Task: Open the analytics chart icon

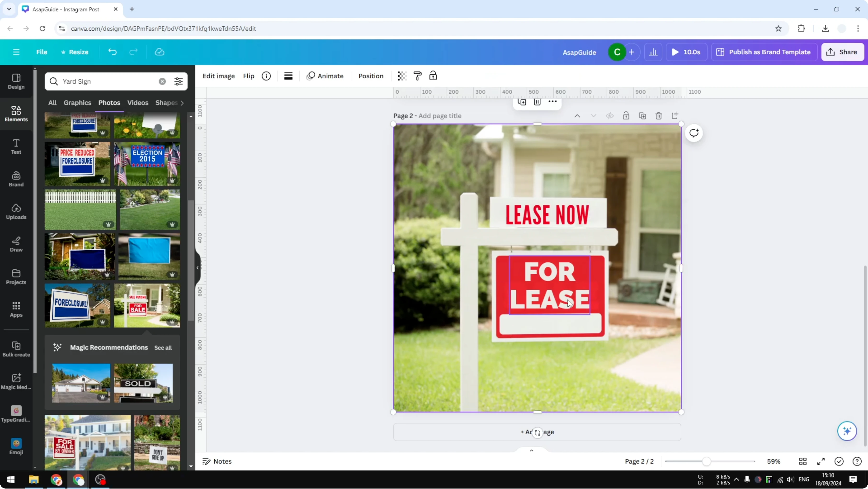Action: click(653, 52)
